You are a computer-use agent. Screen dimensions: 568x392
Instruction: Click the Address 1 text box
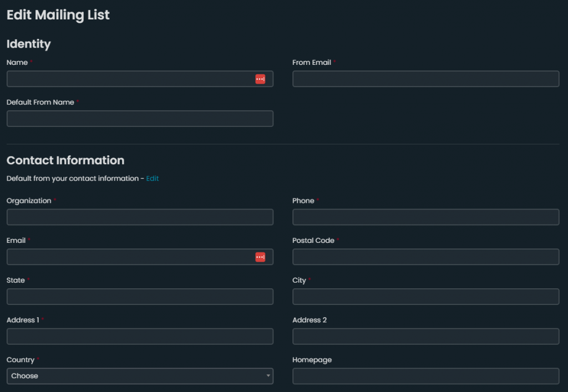coord(140,337)
